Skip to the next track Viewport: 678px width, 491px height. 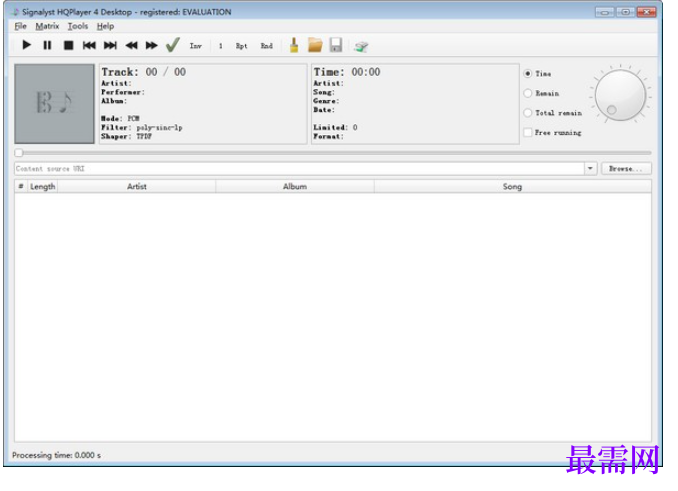[110, 45]
